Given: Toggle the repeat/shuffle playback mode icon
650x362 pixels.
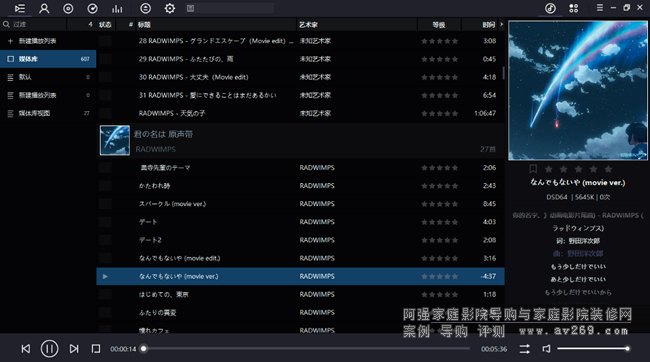Looking at the screenshot, I should [x=524, y=349].
